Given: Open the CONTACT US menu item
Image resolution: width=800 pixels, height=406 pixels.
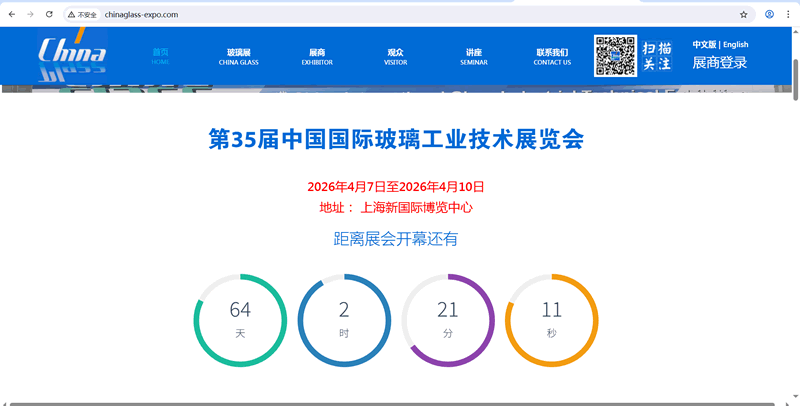Looking at the screenshot, I should (552, 56).
